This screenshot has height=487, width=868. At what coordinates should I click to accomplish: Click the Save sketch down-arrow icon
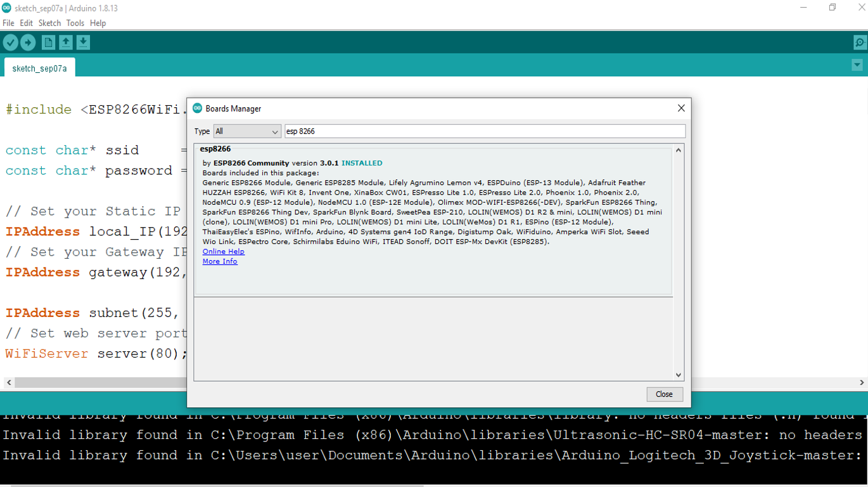83,42
